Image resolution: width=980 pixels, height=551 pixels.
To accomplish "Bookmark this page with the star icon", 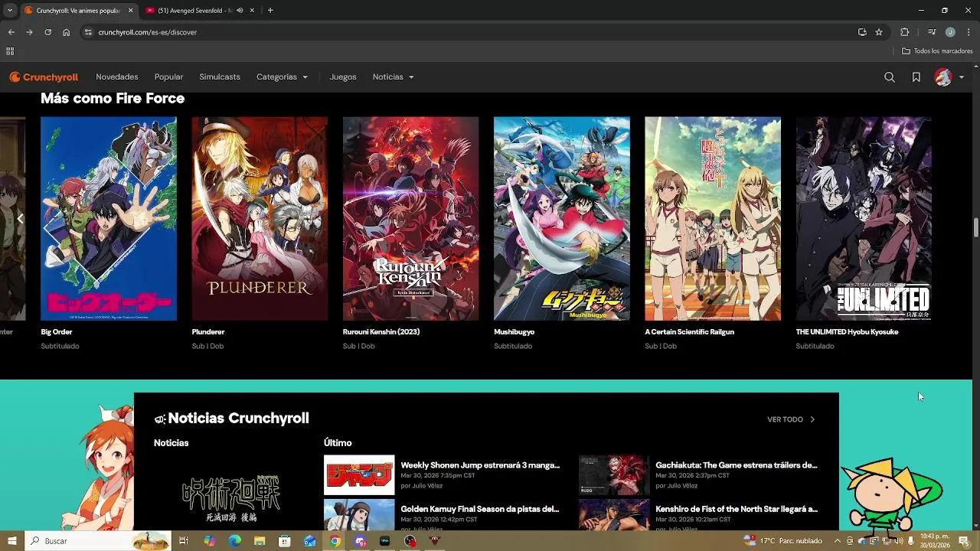I will click(x=879, y=32).
